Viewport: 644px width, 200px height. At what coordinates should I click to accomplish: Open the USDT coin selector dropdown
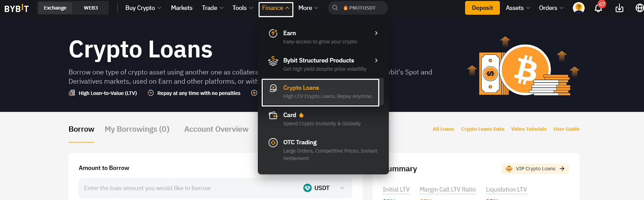coord(324,188)
